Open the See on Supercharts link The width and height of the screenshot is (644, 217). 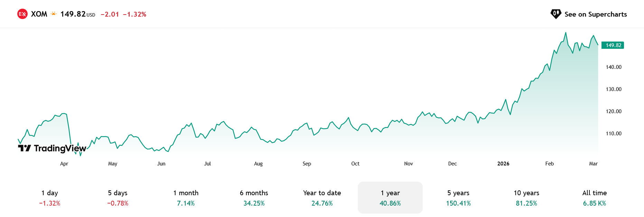click(x=595, y=14)
